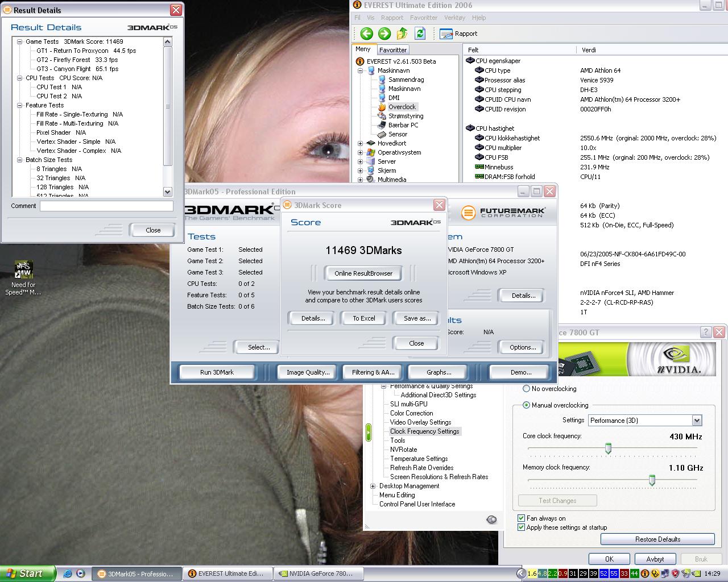
Task: Collapse Batch Size Tests in Result Details
Action: [19, 160]
